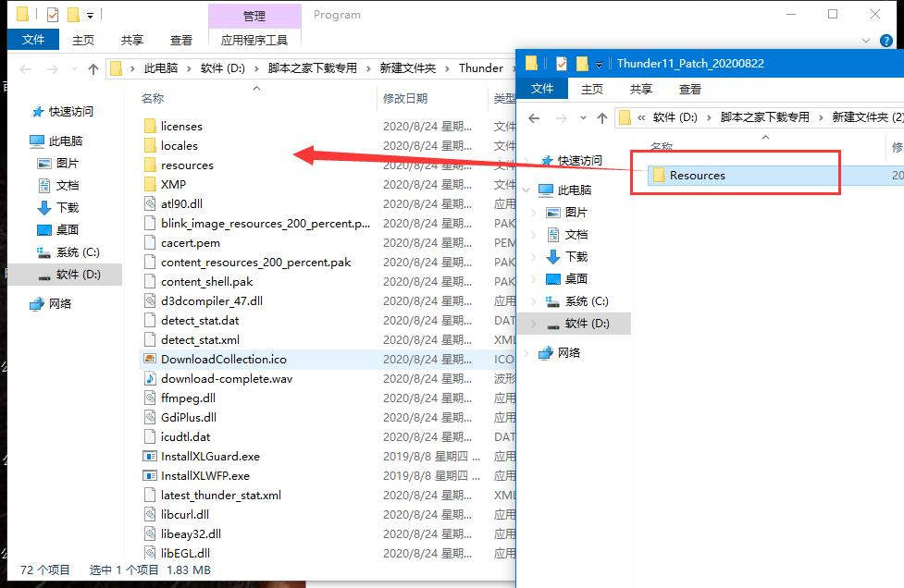Expand Desktop node in Thunder11_Patch sidebar
The image size is (904, 588).
pos(534,279)
